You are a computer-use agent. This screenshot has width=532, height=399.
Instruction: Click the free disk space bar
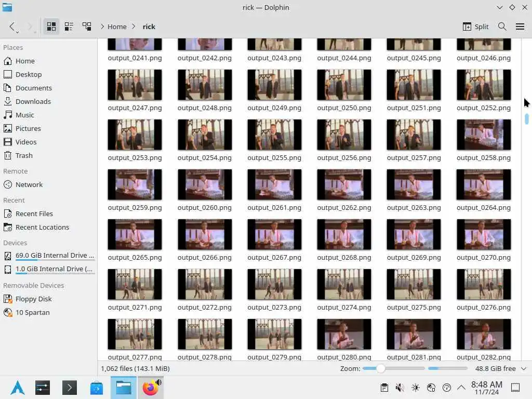(448, 368)
